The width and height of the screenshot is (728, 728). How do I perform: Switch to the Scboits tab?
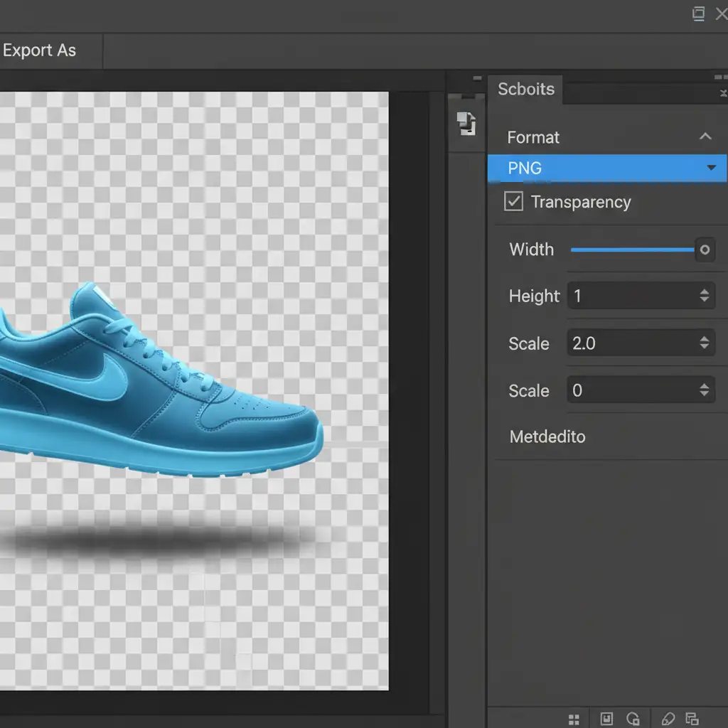[525, 90]
